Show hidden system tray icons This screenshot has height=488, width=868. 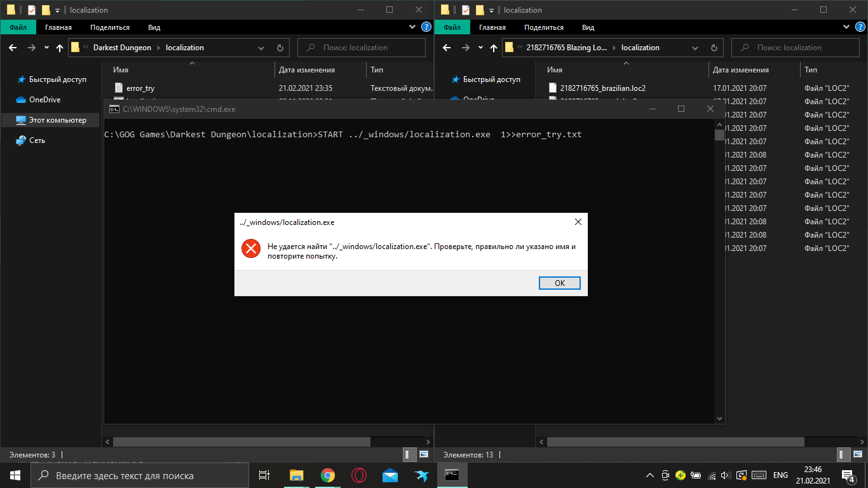point(650,475)
